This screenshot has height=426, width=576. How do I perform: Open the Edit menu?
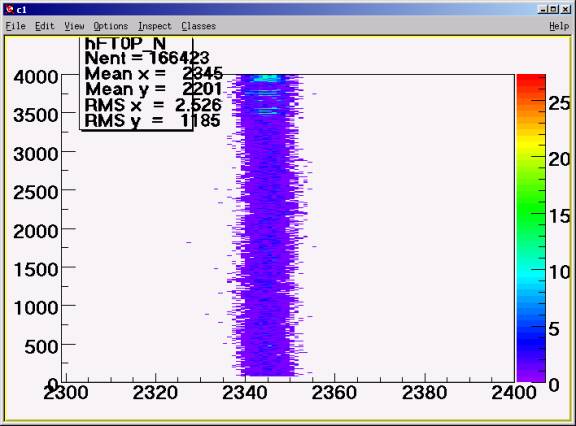click(44, 26)
